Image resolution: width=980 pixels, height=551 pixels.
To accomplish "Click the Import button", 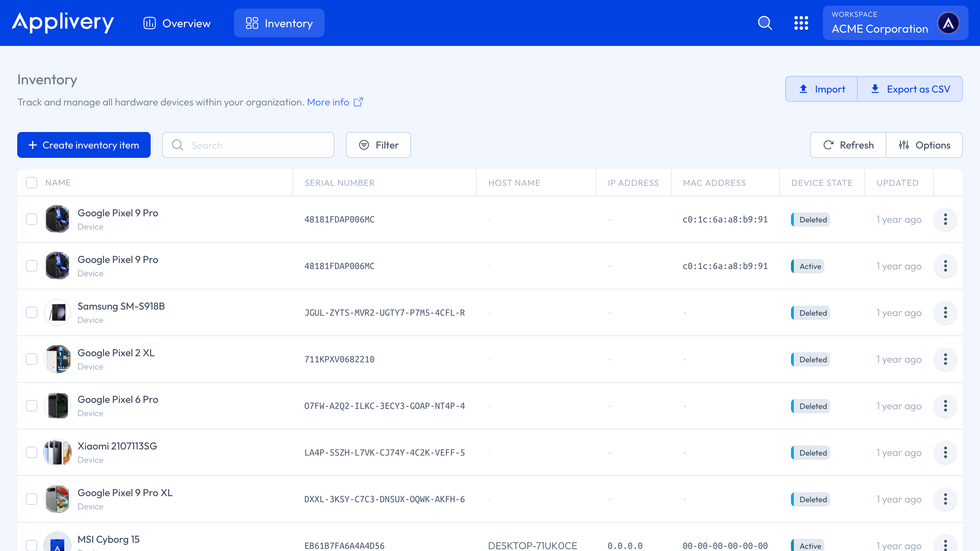I will coord(821,89).
